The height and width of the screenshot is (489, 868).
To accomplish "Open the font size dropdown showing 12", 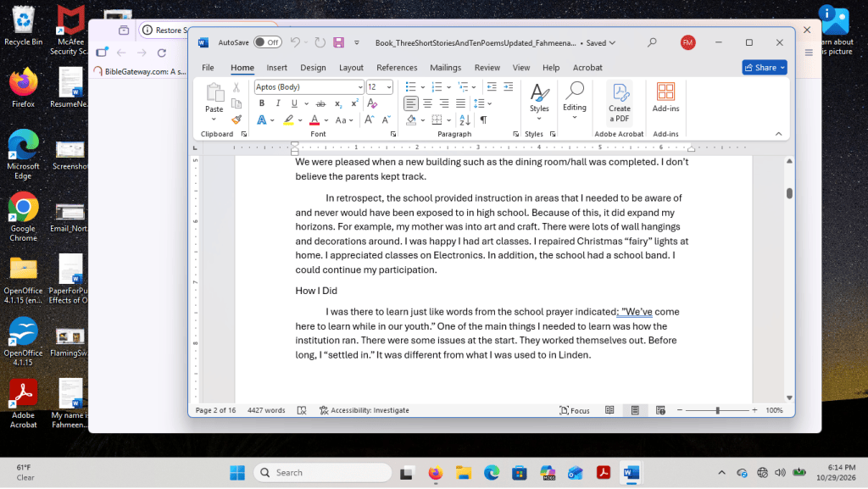I will click(x=389, y=87).
